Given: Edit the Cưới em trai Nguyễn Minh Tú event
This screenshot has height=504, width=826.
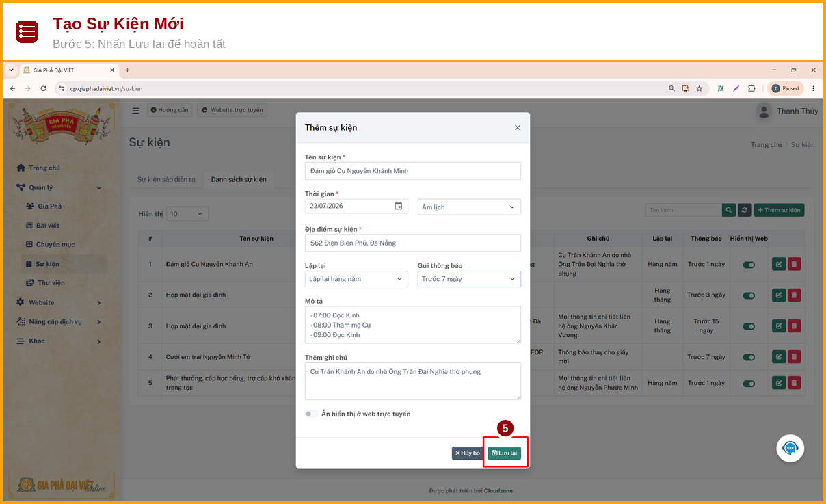Looking at the screenshot, I should 779,356.
